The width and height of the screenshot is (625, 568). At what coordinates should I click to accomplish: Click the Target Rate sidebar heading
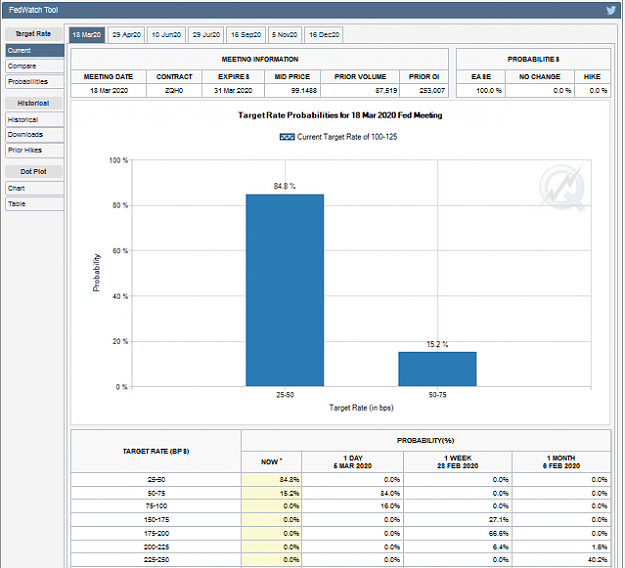(33, 34)
